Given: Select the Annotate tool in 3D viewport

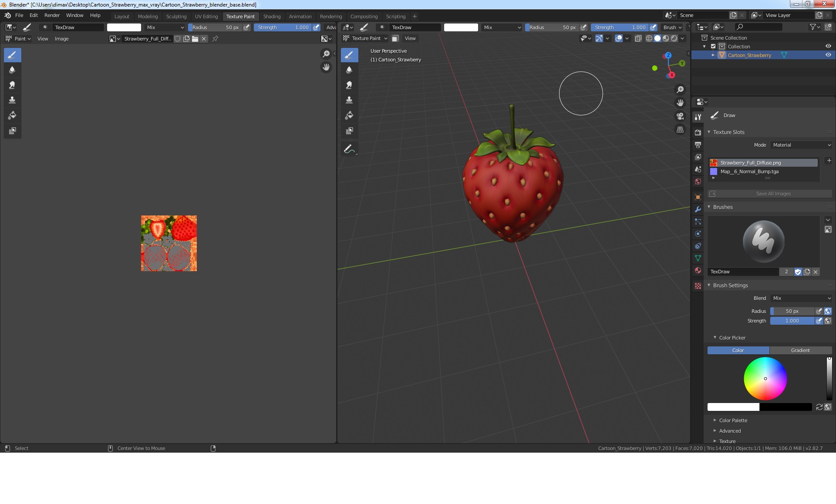Looking at the screenshot, I should (x=349, y=149).
